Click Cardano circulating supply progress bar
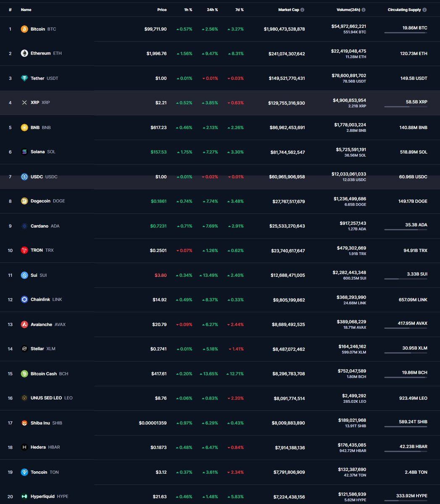The image size is (440, 504). (406, 230)
